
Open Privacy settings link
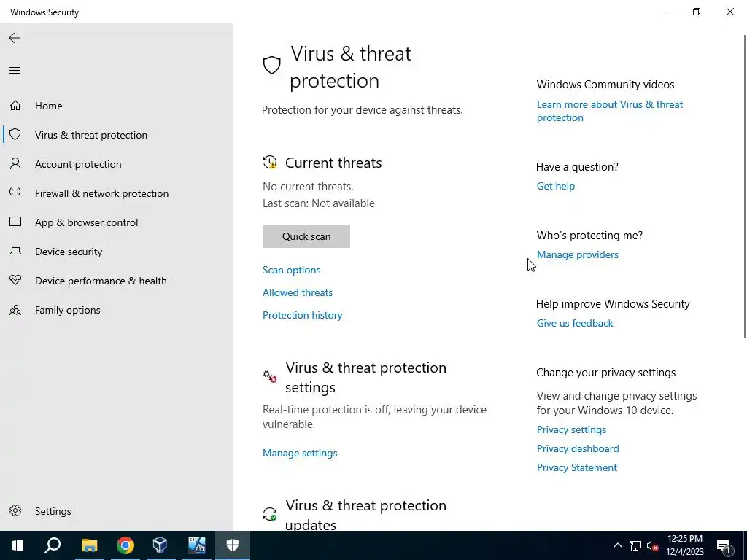click(572, 429)
